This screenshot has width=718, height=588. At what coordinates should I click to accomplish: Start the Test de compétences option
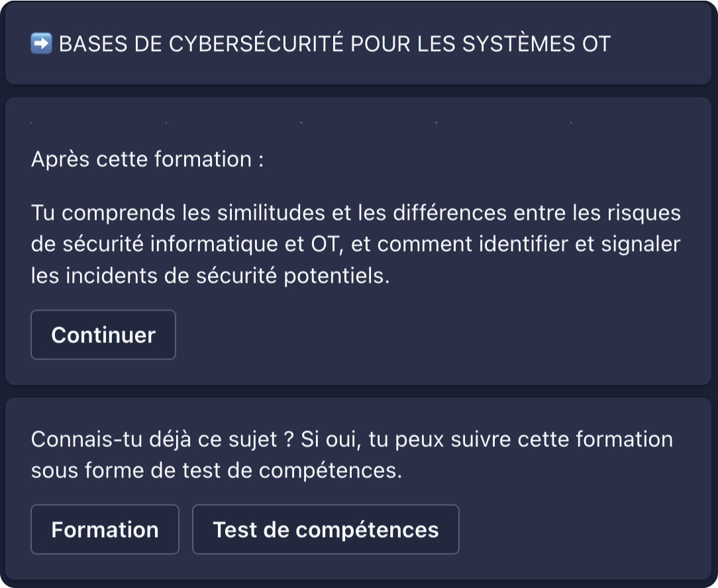(325, 530)
